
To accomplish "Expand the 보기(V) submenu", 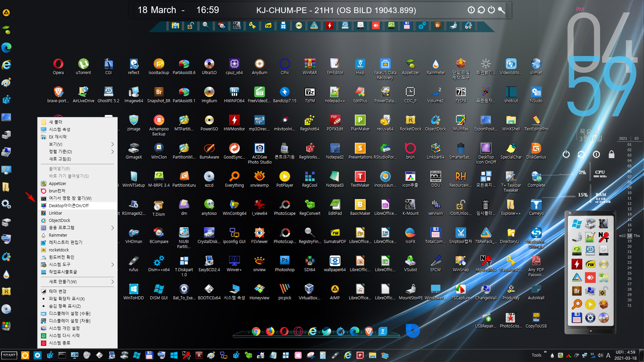I will tap(77, 144).
